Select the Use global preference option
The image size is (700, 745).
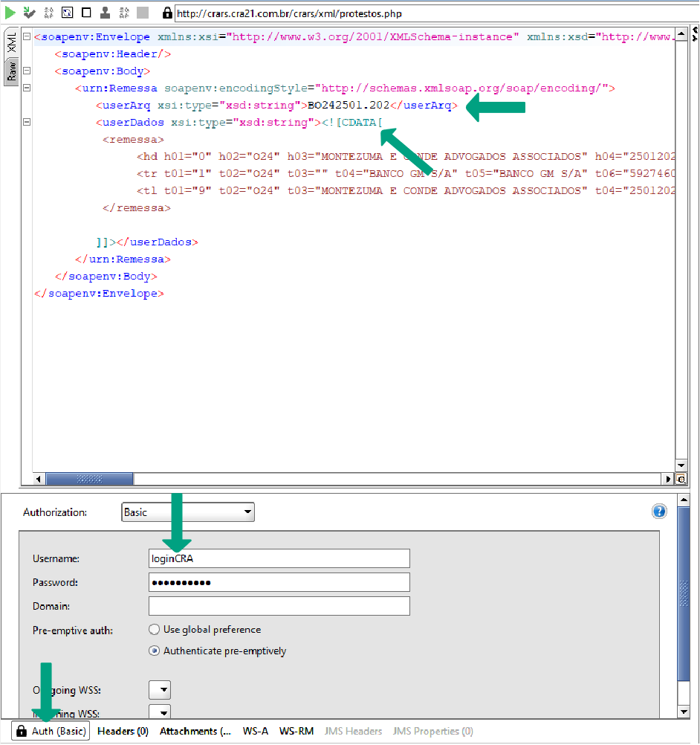(155, 630)
